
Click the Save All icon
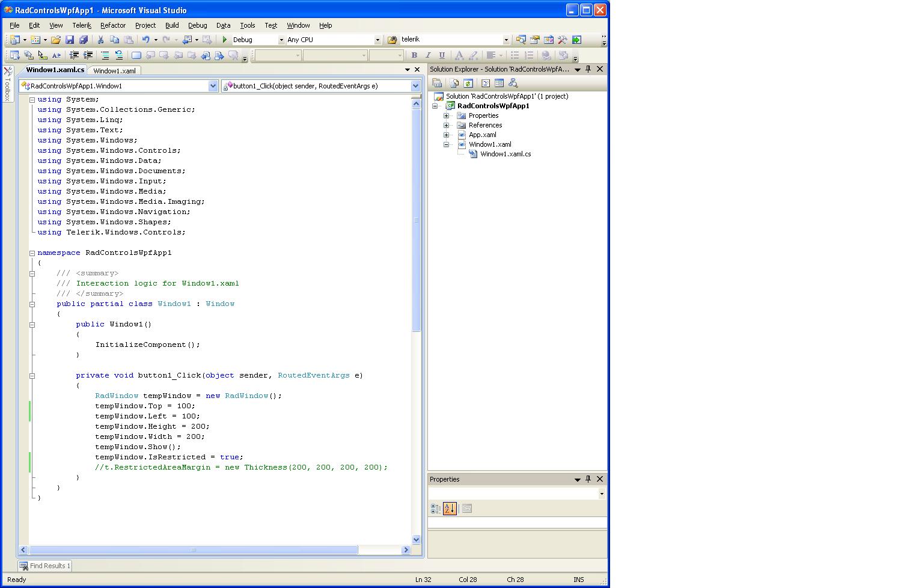point(84,40)
